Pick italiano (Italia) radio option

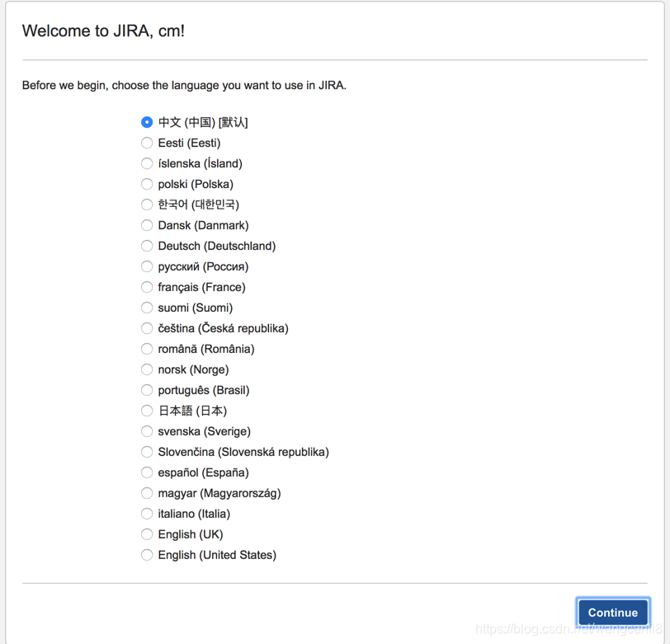click(147, 514)
